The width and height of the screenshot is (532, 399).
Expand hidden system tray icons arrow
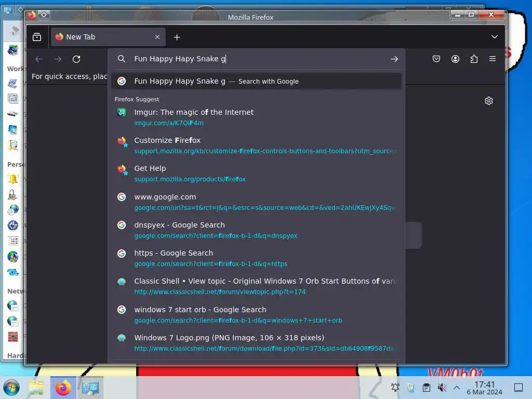tap(457, 388)
